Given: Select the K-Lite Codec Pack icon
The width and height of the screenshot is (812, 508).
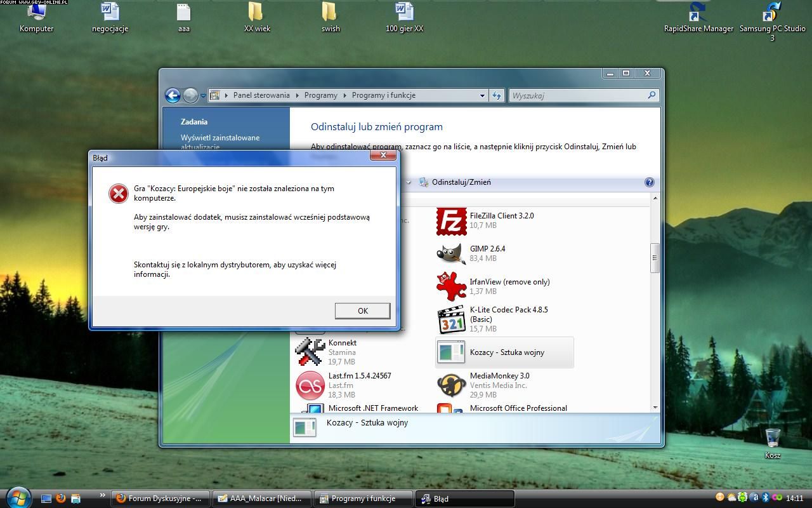Looking at the screenshot, I should click(452, 319).
